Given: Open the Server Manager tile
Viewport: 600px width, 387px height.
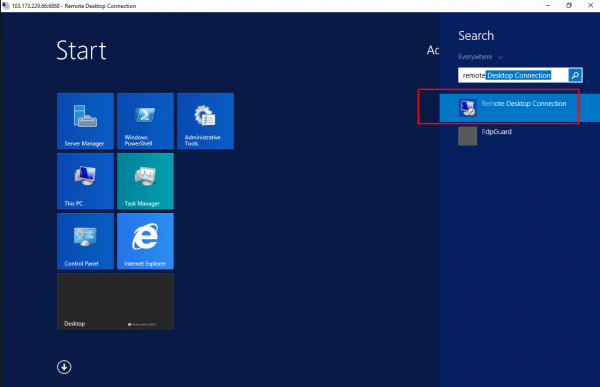Looking at the screenshot, I should pyautogui.click(x=85, y=121).
